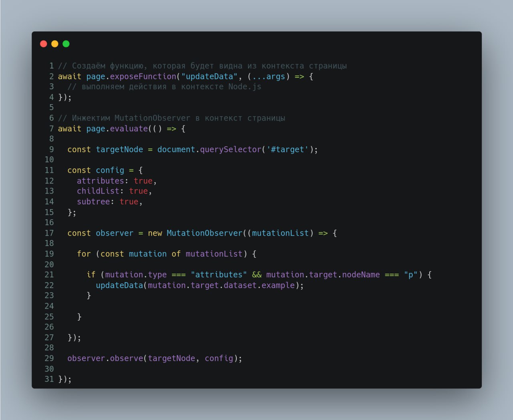Click '...args' on line 2

click(269, 76)
